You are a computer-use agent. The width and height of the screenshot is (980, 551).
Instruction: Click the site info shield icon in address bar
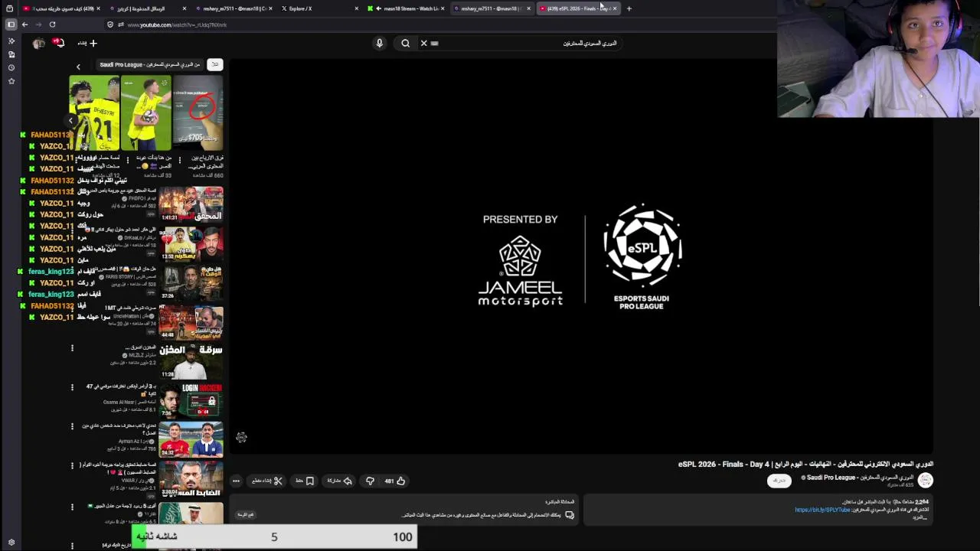pos(110,24)
